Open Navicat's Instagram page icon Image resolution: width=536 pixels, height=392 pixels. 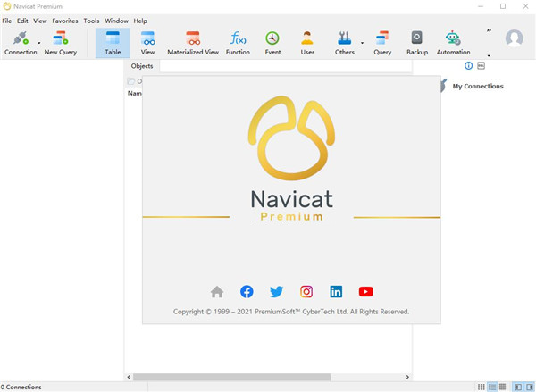[x=306, y=292]
